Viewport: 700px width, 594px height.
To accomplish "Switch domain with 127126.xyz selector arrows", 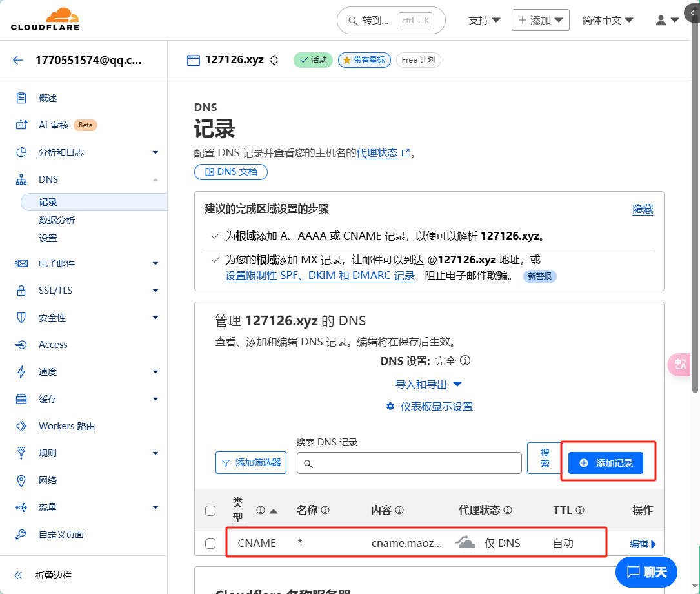I will (x=274, y=60).
